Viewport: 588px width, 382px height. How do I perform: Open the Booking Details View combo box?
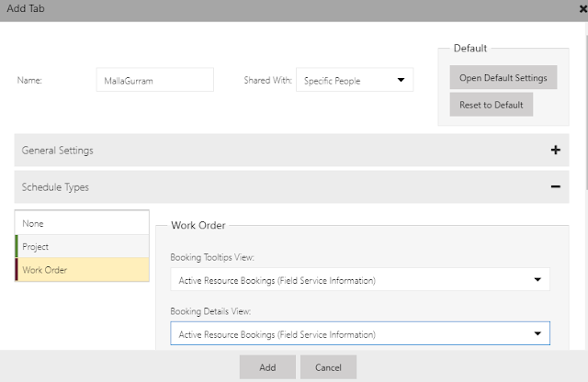coord(360,333)
